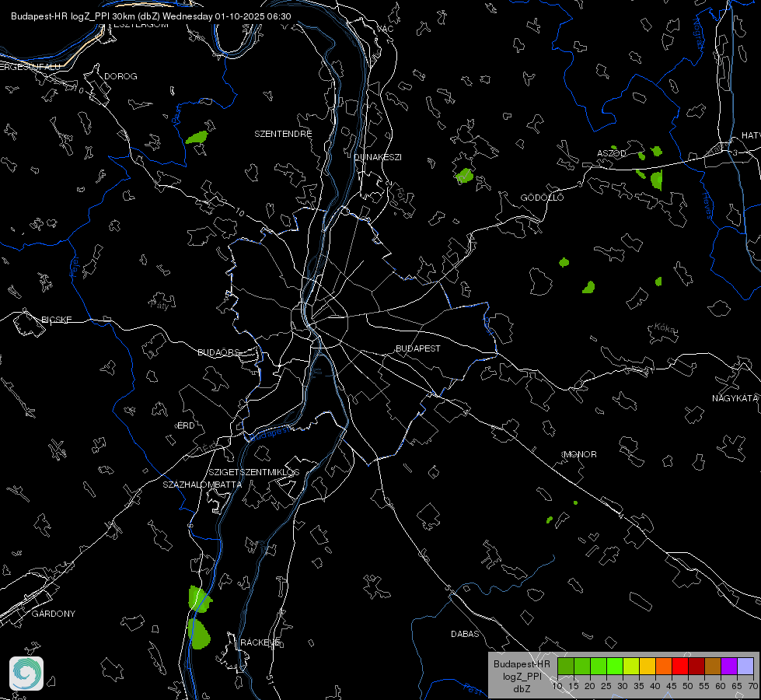Click the DABAS town label
The width and height of the screenshot is (761, 700).
(x=465, y=634)
